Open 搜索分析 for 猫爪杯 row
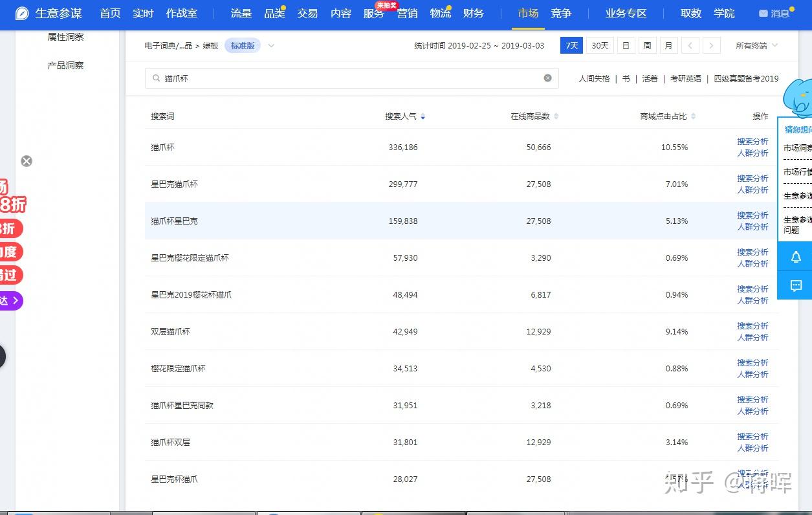The width and height of the screenshot is (812, 515). click(x=752, y=141)
